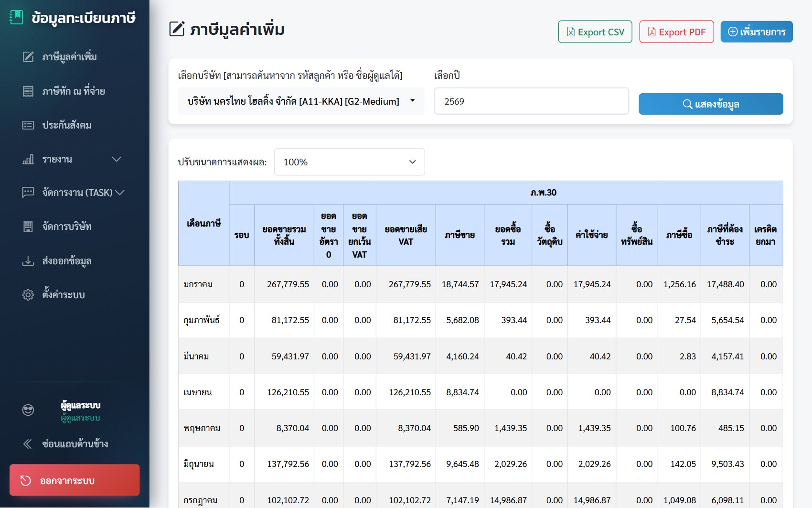The height and width of the screenshot is (508, 812).
Task: Click the tax registry book logo icon
Action: (x=16, y=18)
